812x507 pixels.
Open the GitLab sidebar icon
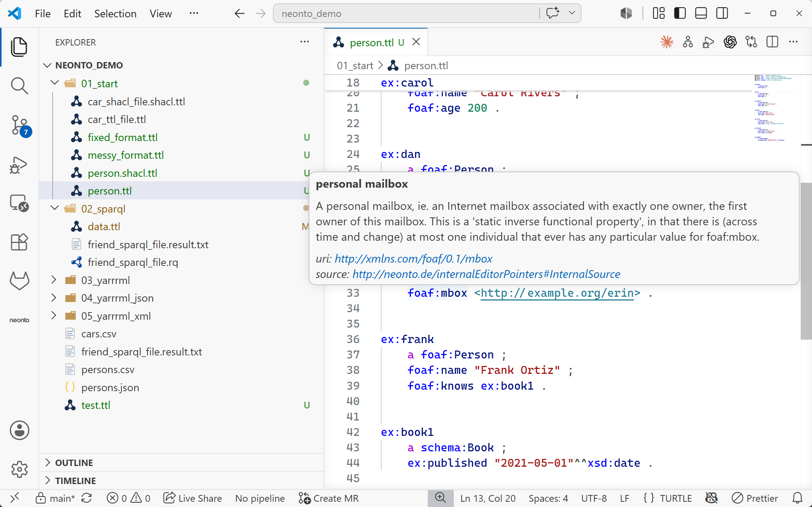pyautogui.click(x=19, y=281)
